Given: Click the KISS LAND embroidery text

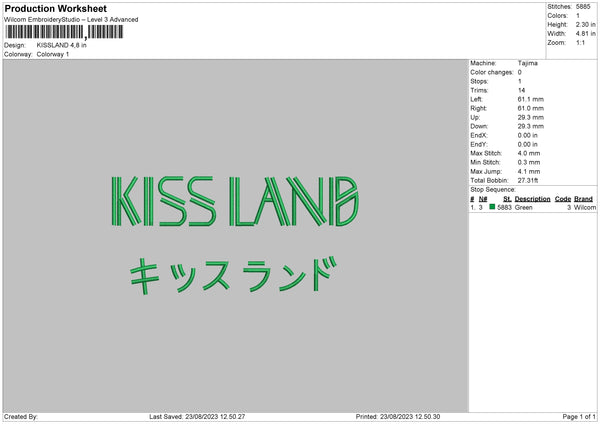Looking at the screenshot, I should point(235,201).
